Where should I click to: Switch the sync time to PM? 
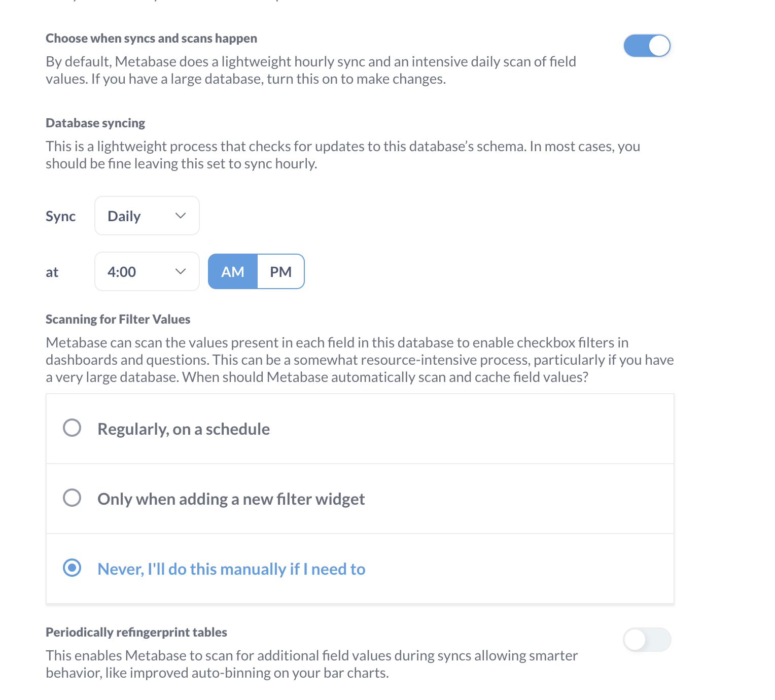pos(281,272)
